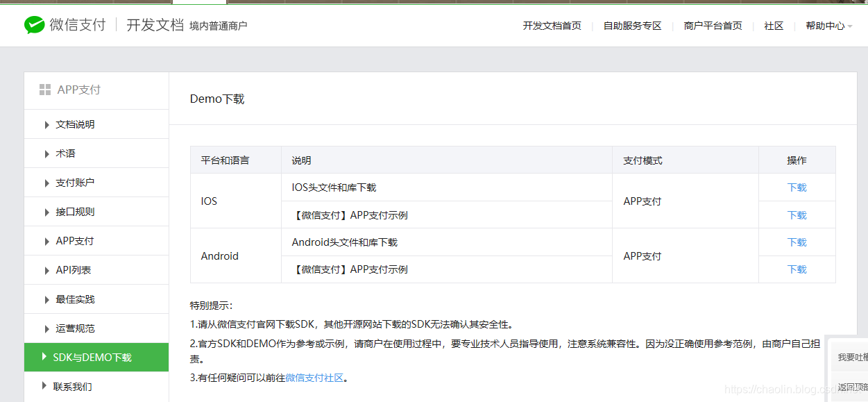Visit the 社区 page link
Screen dimensions: 868x402
click(773, 25)
